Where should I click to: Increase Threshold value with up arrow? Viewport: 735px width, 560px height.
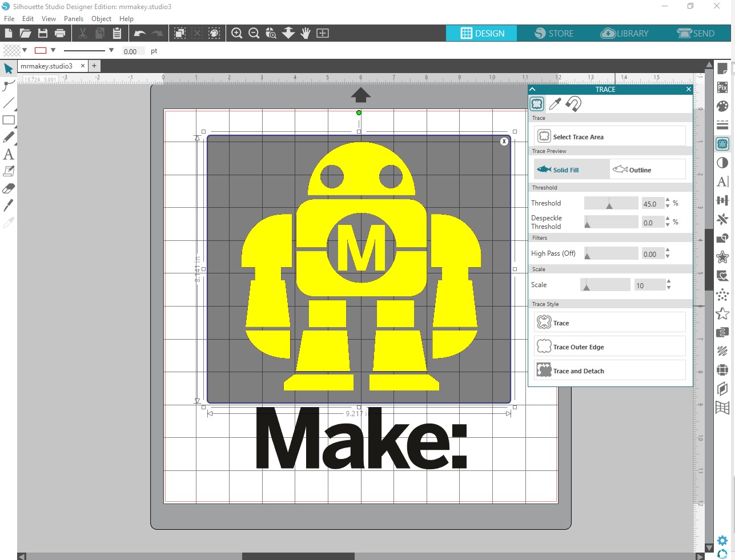pyautogui.click(x=668, y=200)
